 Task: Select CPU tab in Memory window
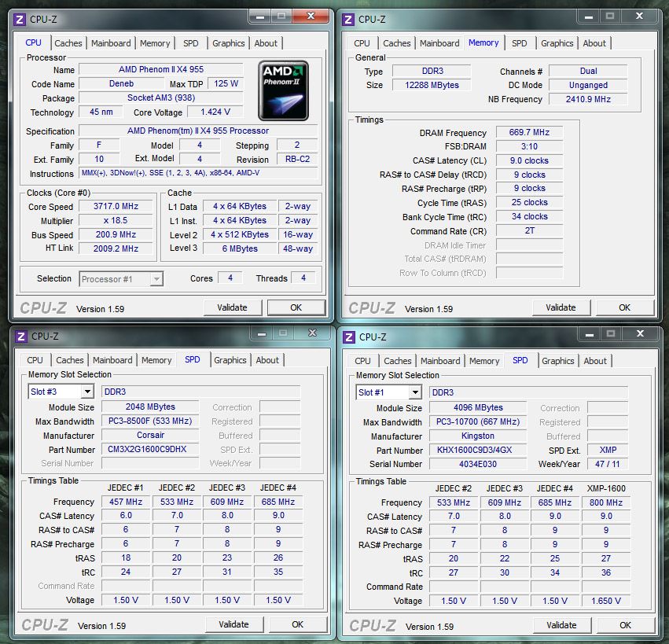click(x=362, y=43)
